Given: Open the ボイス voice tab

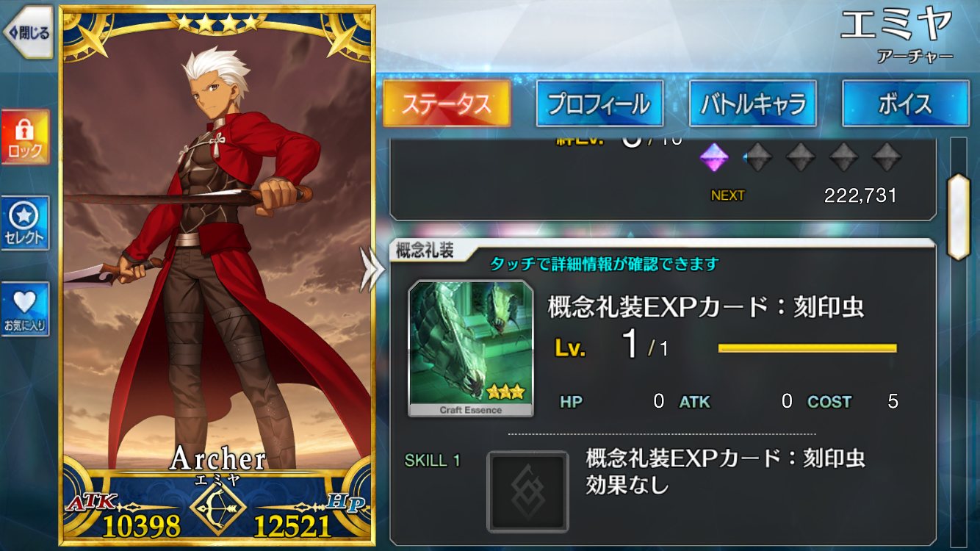Looking at the screenshot, I should (905, 104).
